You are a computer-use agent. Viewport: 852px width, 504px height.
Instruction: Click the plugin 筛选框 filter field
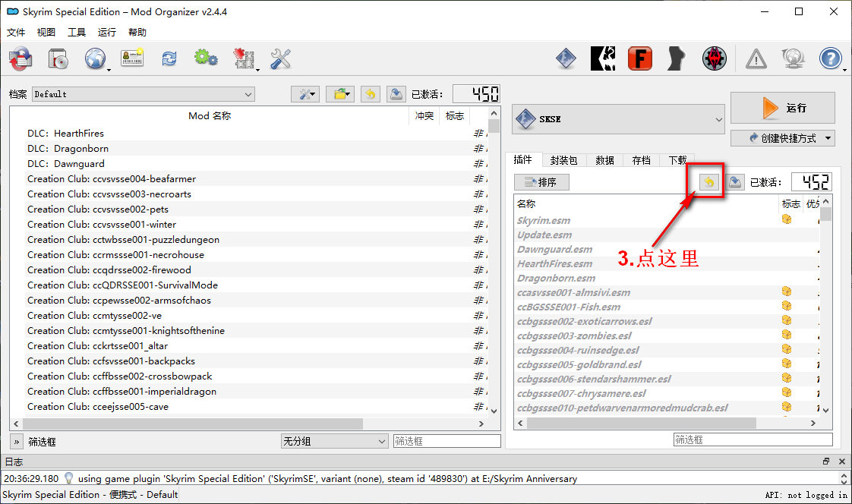coord(753,439)
